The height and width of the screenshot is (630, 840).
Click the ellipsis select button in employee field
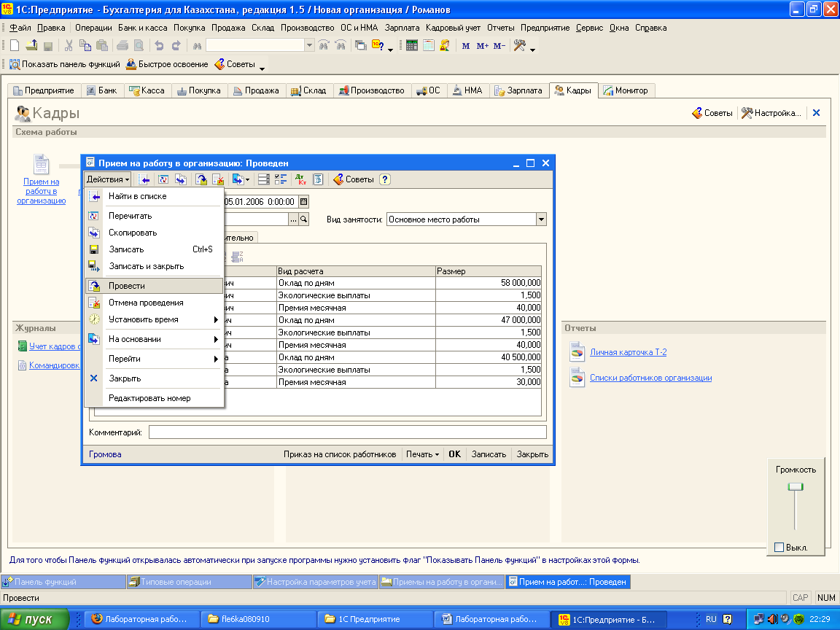coord(294,219)
